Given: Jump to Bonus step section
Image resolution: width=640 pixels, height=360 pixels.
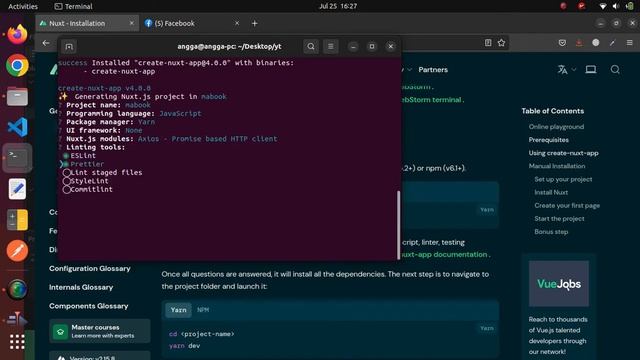Looking at the screenshot, I should click(551, 231).
